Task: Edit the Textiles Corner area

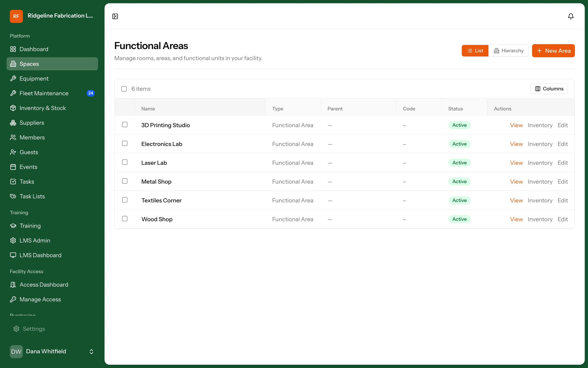Action: (562, 201)
